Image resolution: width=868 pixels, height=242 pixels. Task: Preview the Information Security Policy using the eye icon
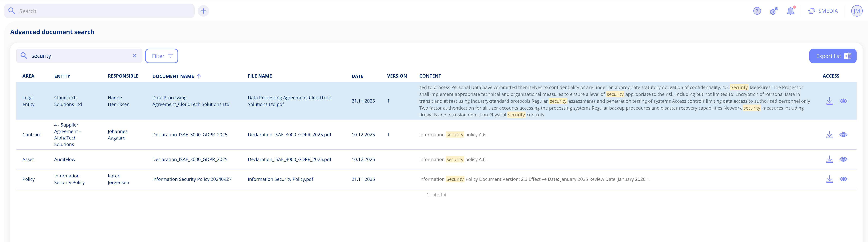(x=844, y=179)
